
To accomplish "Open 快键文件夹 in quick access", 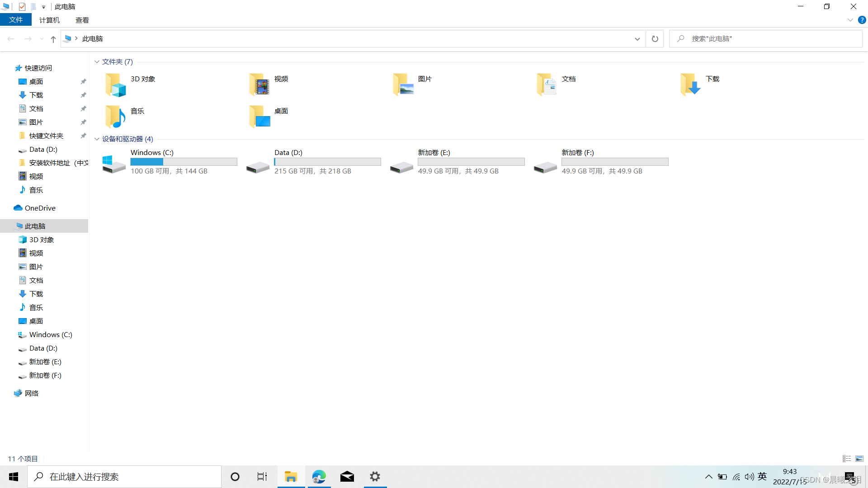I will pos(46,136).
